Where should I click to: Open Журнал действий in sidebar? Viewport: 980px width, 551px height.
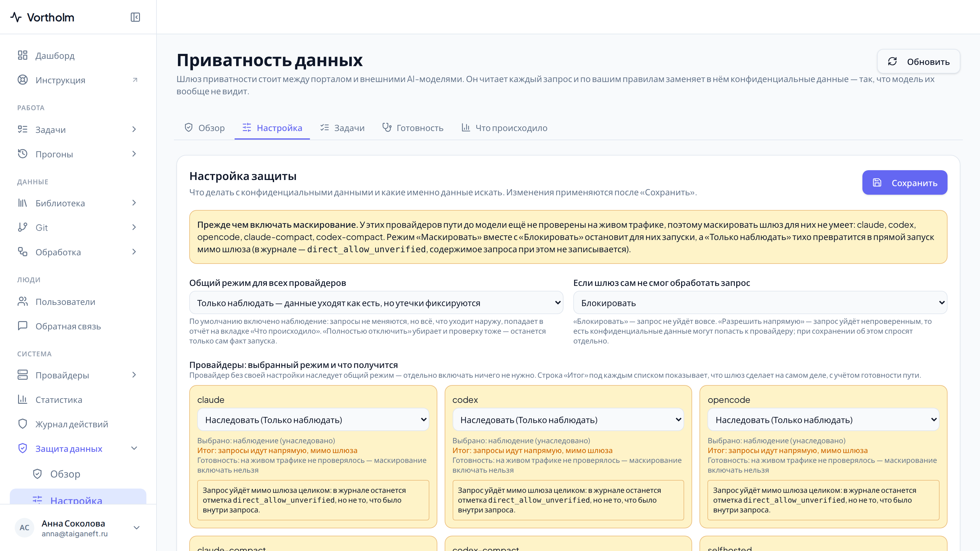[x=78, y=424]
